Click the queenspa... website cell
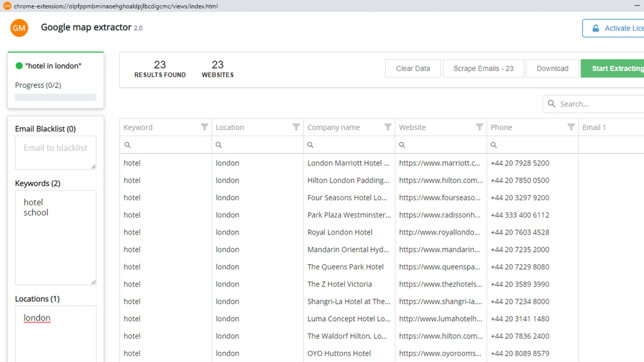Image resolution: width=644 pixels, height=362 pixels. (441, 267)
